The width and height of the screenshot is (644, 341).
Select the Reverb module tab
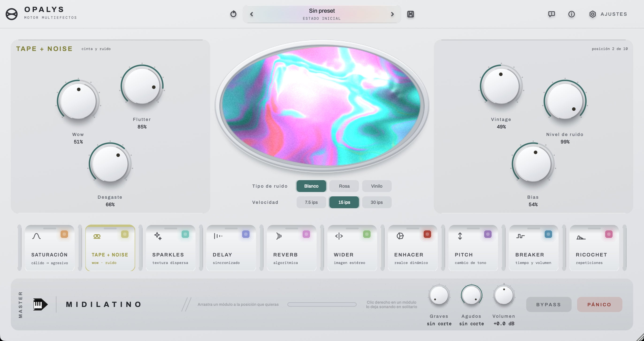(292, 248)
